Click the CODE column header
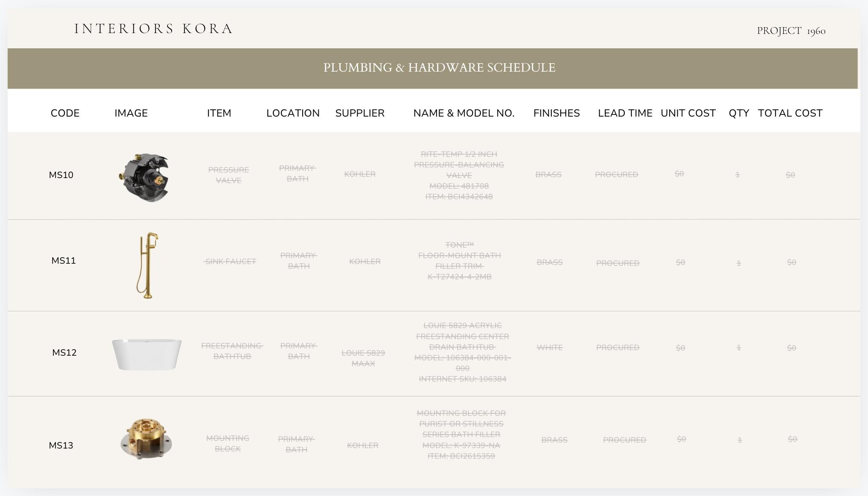Screen dimensions: 868x496 tap(65, 113)
